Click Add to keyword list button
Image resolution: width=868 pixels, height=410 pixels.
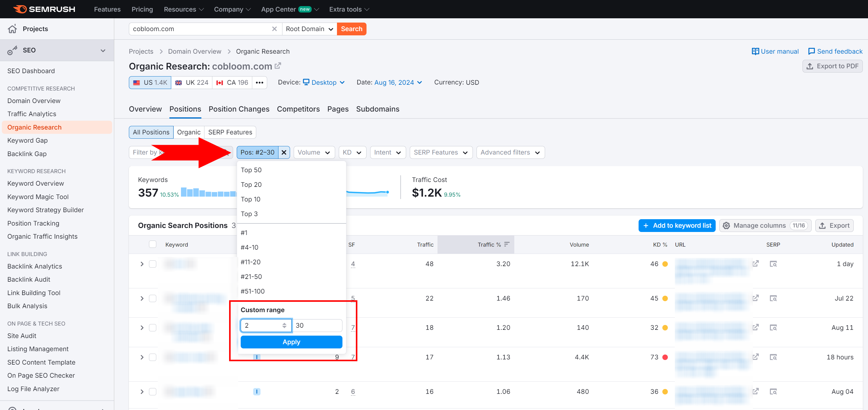coord(677,226)
